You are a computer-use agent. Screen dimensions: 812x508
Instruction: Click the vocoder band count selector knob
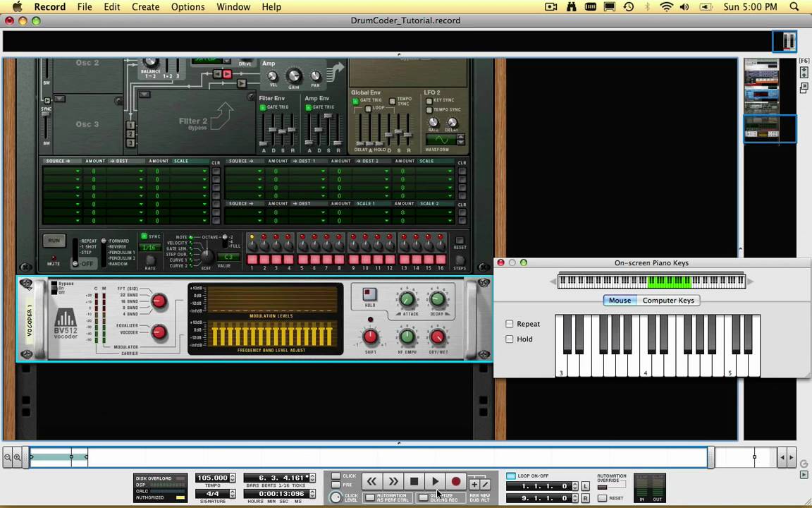coord(159,301)
